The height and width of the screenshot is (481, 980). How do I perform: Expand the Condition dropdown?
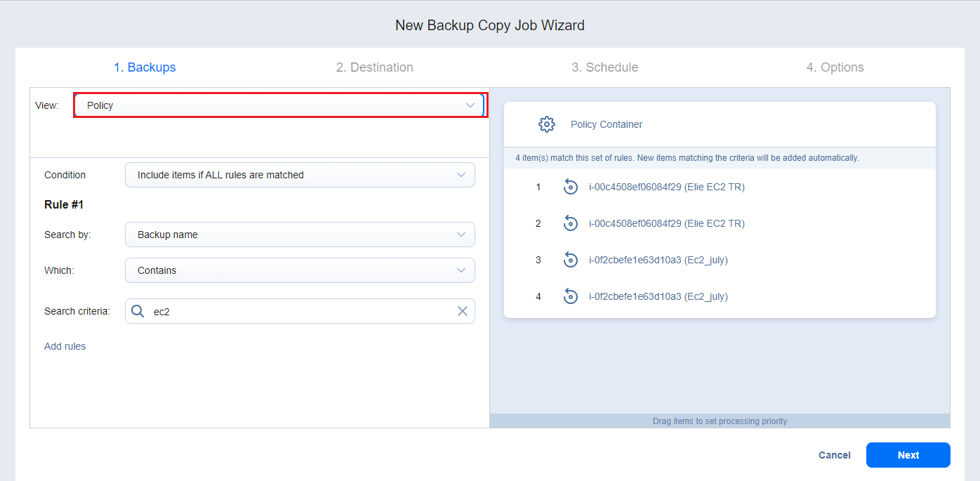(x=300, y=175)
